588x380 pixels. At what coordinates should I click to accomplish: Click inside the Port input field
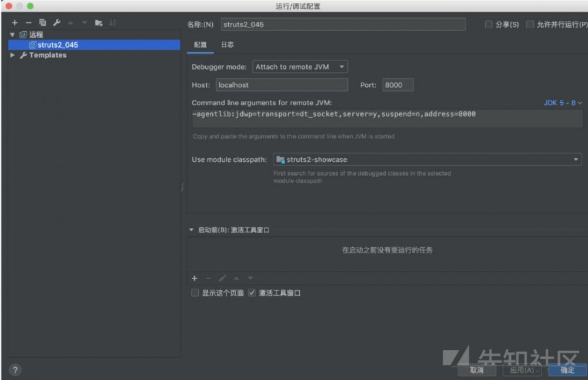click(397, 85)
